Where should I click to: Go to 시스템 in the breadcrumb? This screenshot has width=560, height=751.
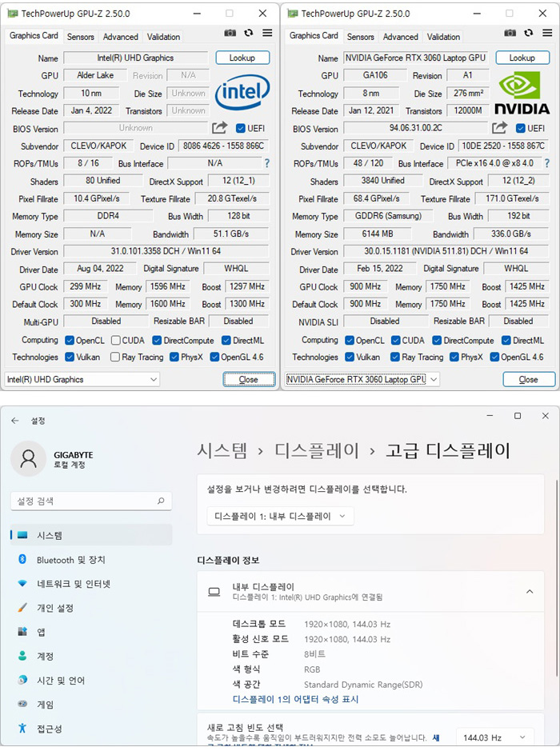click(222, 450)
